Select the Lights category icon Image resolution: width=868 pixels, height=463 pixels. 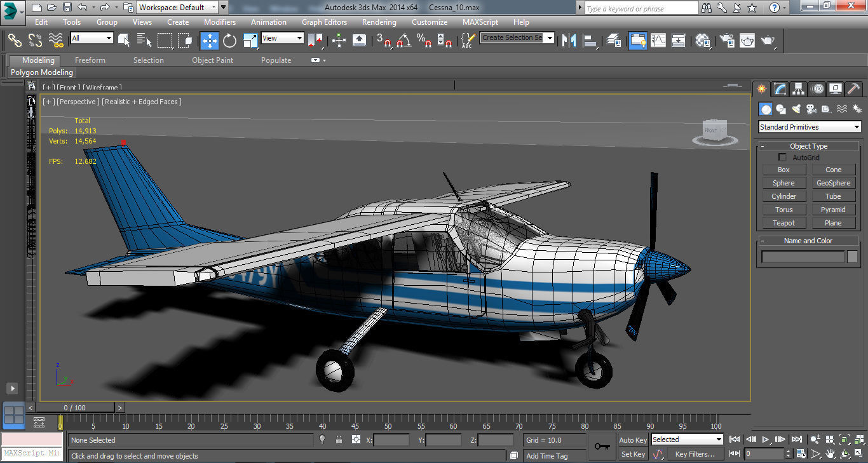tap(796, 109)
